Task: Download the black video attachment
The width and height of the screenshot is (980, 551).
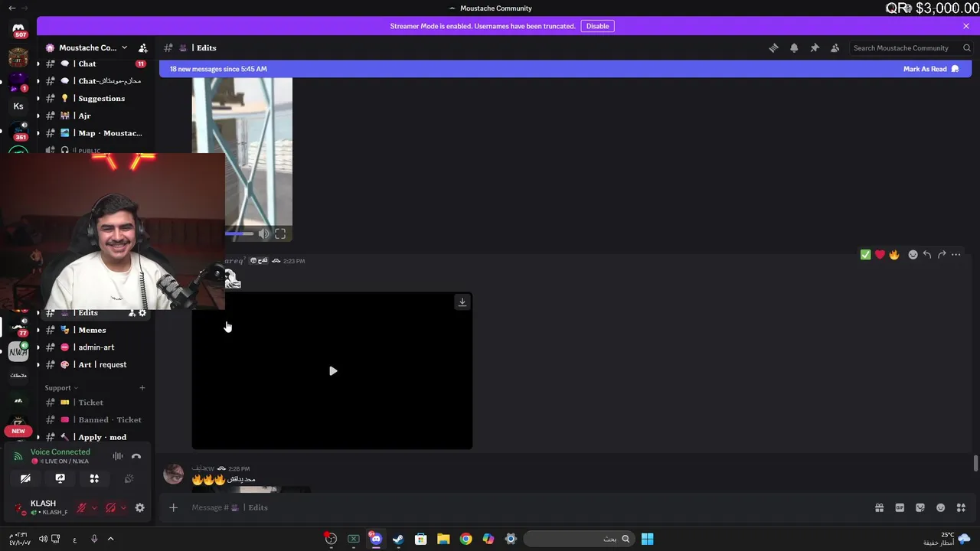Action: pyautogui.click(x=462, y=302)
